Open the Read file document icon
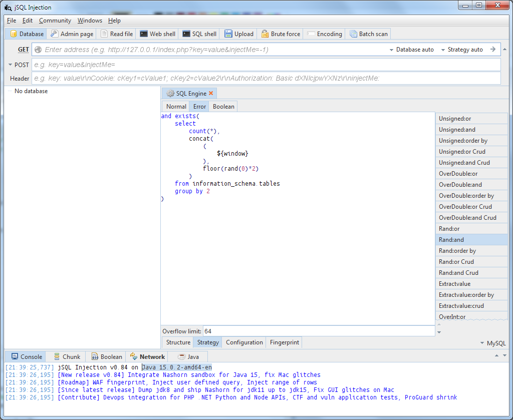Screen dimensions: 513x420 tap(104, 34)
